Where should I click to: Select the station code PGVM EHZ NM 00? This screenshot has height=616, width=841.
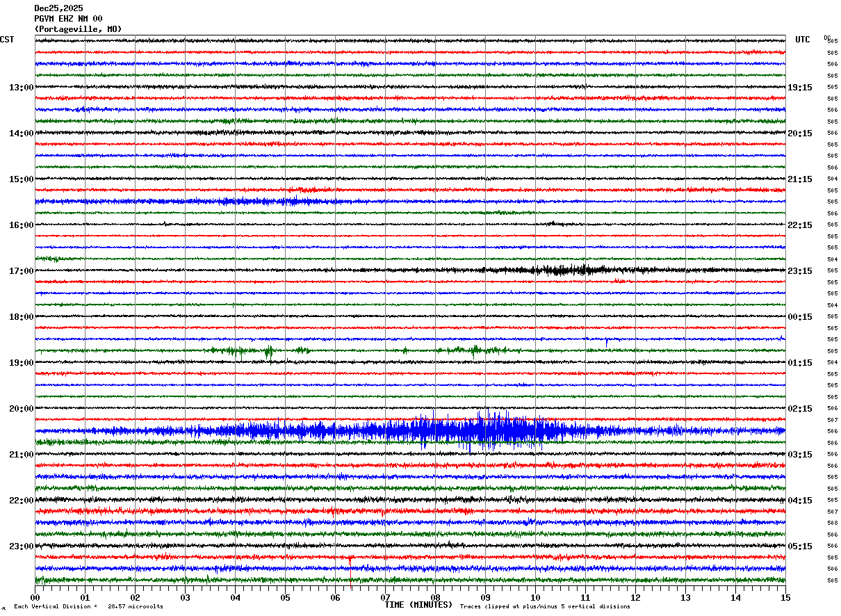[68, 19]
